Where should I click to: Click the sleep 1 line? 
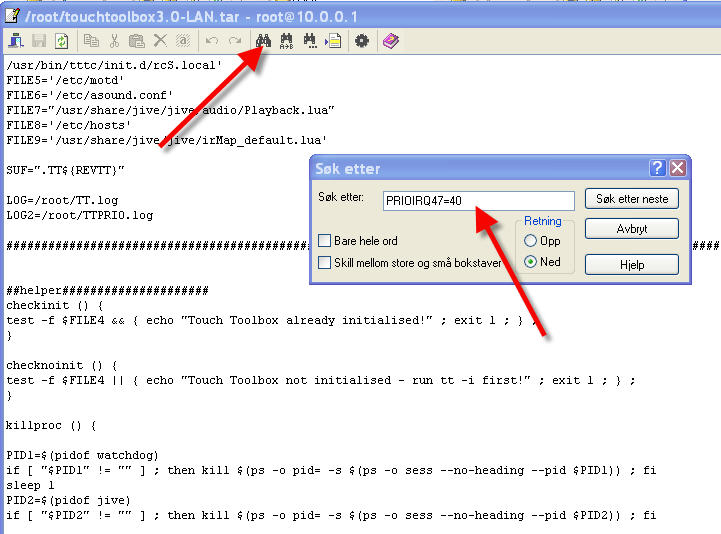click(30, 485)
